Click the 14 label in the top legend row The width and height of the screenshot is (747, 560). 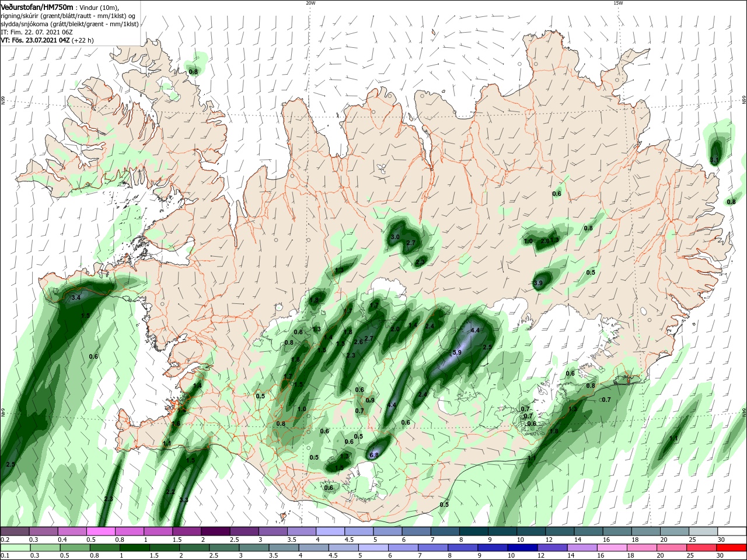(x=577, y=540)
